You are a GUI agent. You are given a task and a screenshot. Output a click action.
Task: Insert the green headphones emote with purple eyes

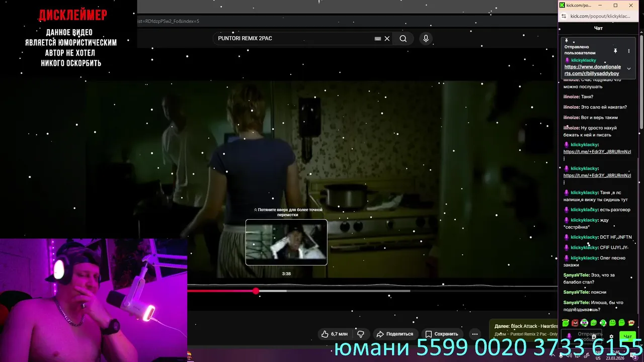(x=584, y=323)
